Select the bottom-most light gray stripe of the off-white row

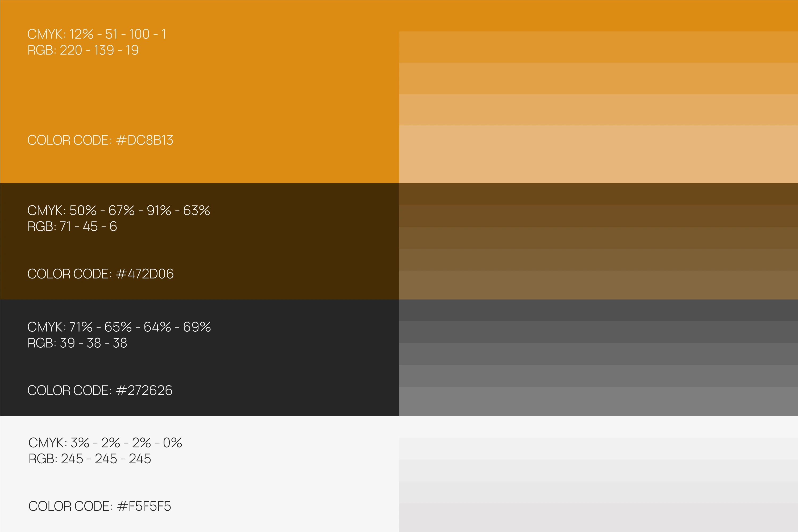point(598,506)
